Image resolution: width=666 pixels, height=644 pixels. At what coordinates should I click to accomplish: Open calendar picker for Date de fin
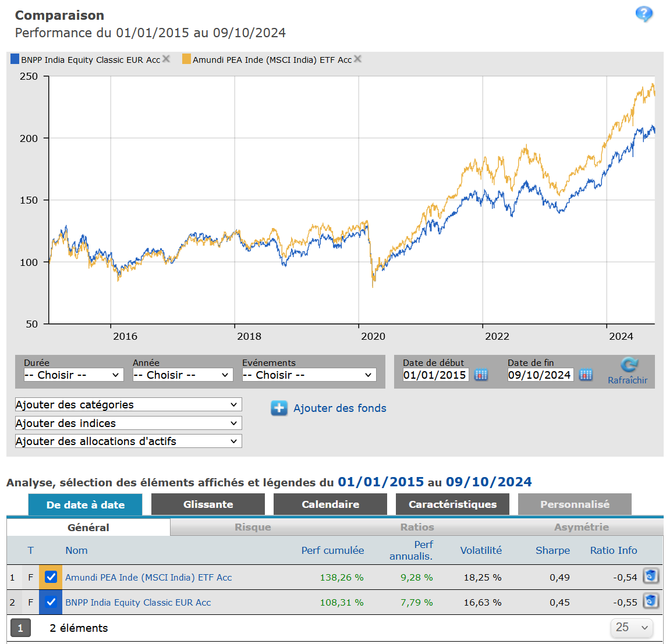[586, 375]
